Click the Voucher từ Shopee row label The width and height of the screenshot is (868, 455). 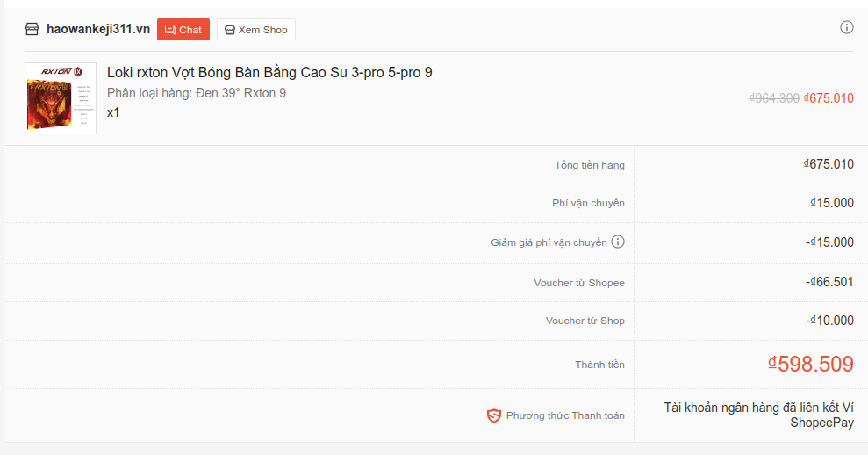click(x=579, y=283)
